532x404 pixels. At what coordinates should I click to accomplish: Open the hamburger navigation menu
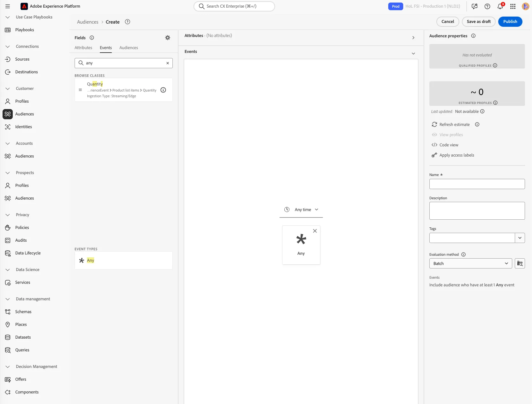[x=8, y=6]
